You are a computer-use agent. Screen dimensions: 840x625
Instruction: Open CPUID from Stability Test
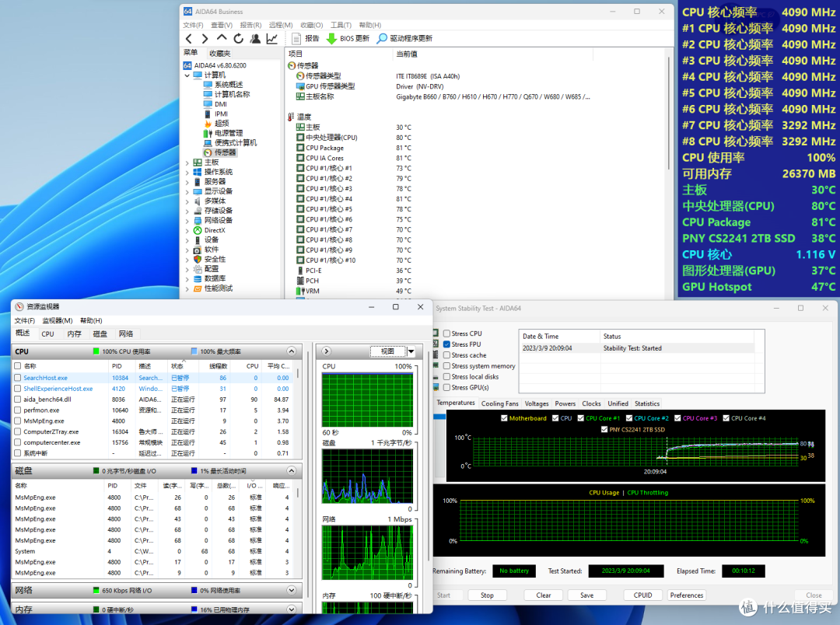(643, 595)
